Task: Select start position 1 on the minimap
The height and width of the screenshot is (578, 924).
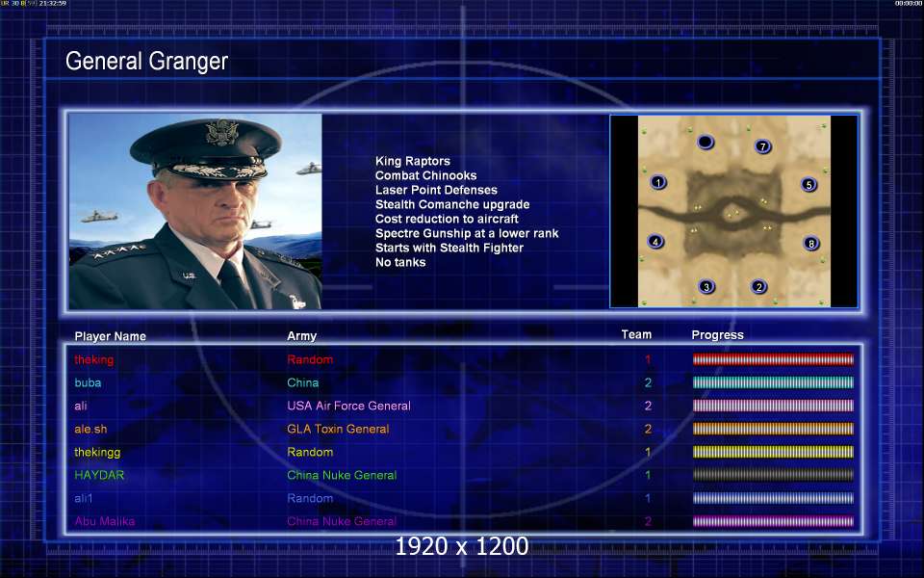Action: click(x=658, y=182)
